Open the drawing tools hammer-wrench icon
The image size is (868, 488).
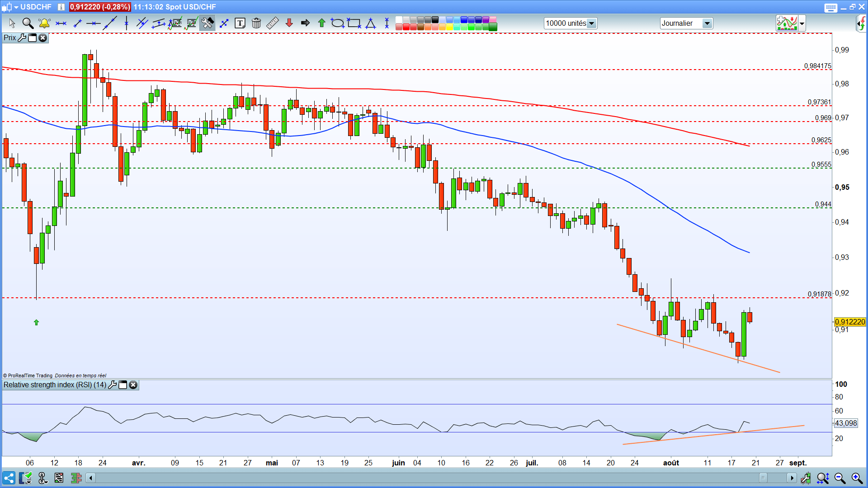208,23
